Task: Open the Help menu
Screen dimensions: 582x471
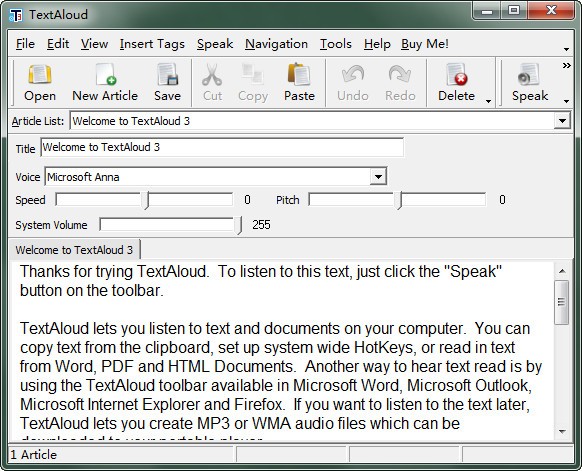Action: [377, 44]
